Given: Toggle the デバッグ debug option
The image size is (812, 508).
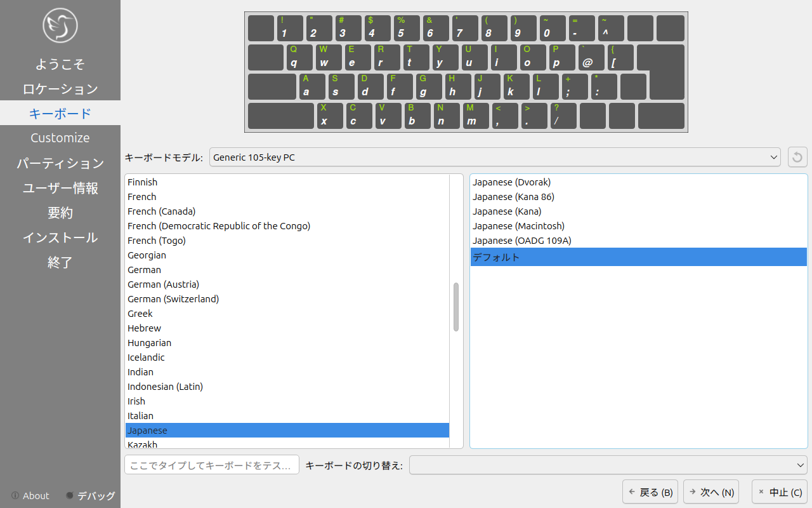Looking at the screenshot, I should coord(91,496).
